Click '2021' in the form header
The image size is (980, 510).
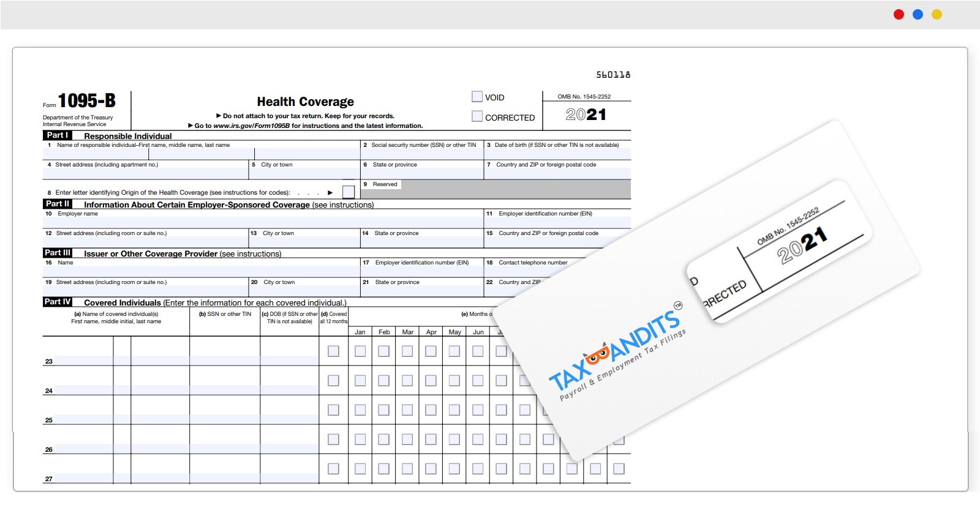pyautogui.click(x=586, y=114)
